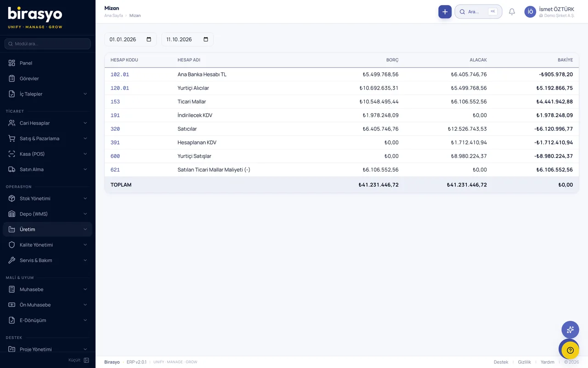This screenshot has width=588, height=368.
Task: Open the E-Dönüşüm menu item
Action: pyautogui.click(x=48, y=320)
